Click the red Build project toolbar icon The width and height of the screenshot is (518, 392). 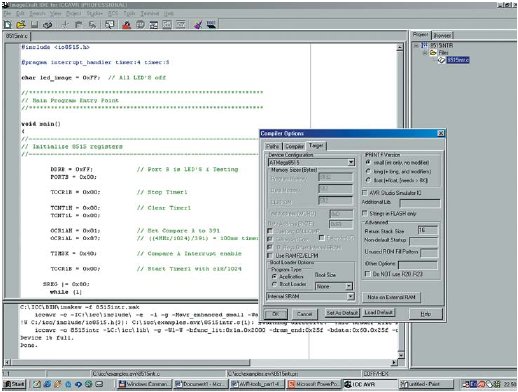pyautogui.click(x=126, y=24)
